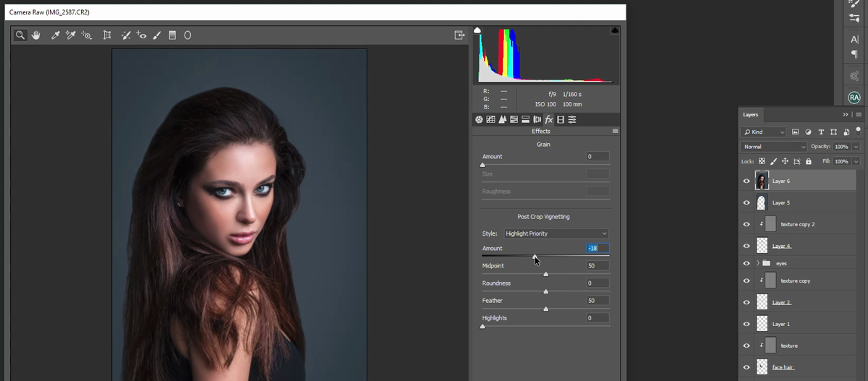
Task: Click the Feather slider handle
Action: click(x=545, y=309)
